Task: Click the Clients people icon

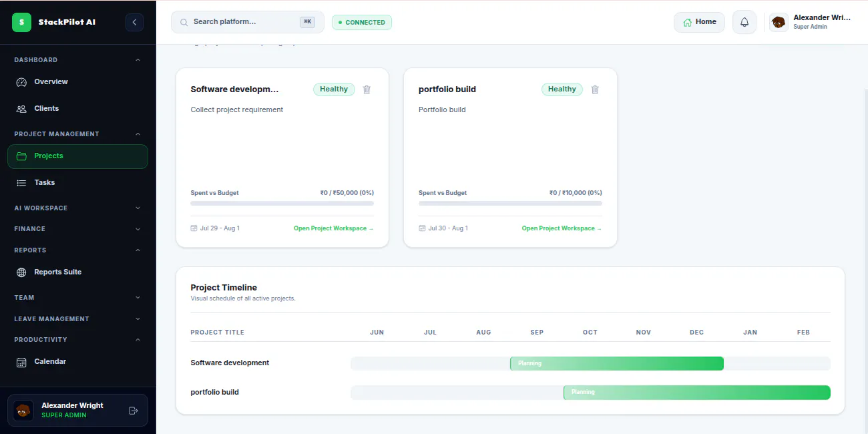Action: point(21,109)
